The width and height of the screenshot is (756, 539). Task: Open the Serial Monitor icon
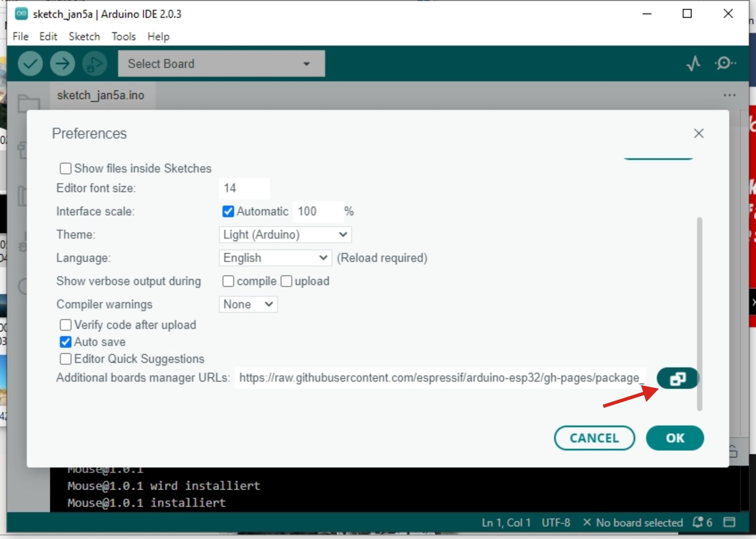pos(724,63)
